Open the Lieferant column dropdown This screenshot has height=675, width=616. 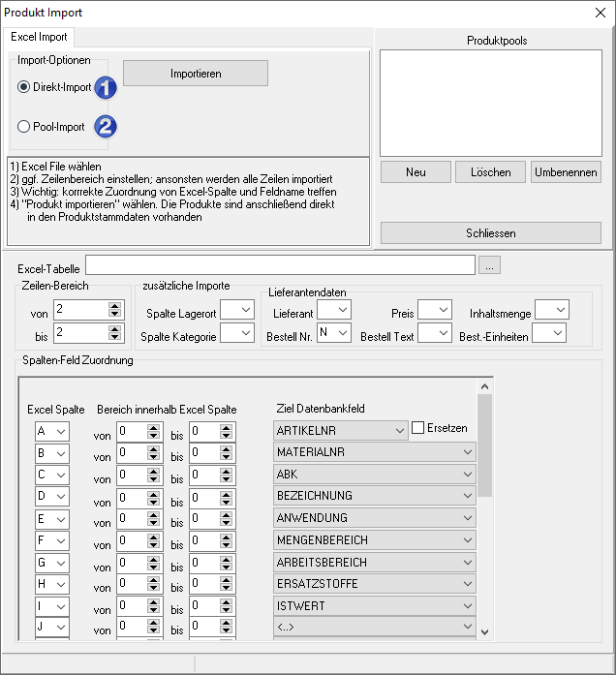(x=334, y=310)
